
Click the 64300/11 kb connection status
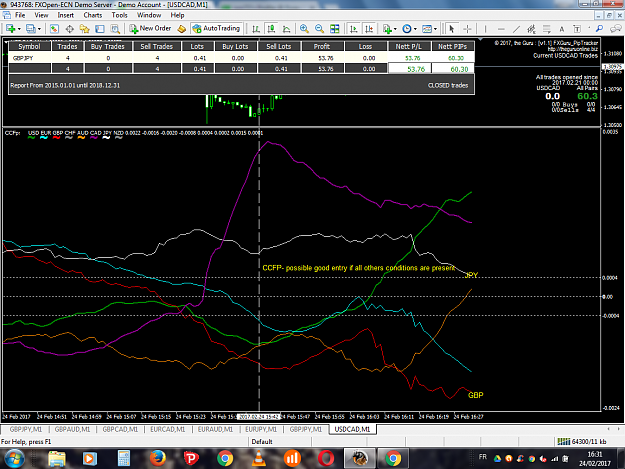582,442
